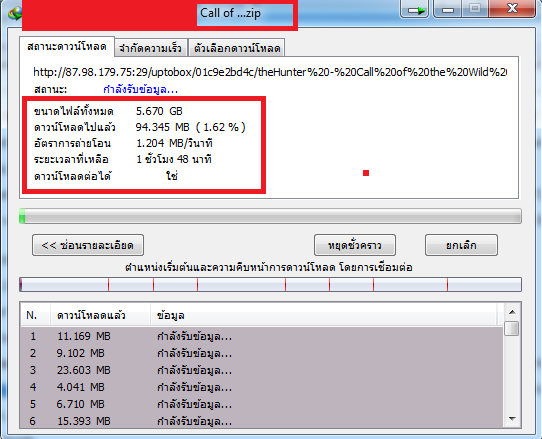Click the ซ่อนรายละเอียด button
This screenshot has width=542, height=439.
pos(88,245)
